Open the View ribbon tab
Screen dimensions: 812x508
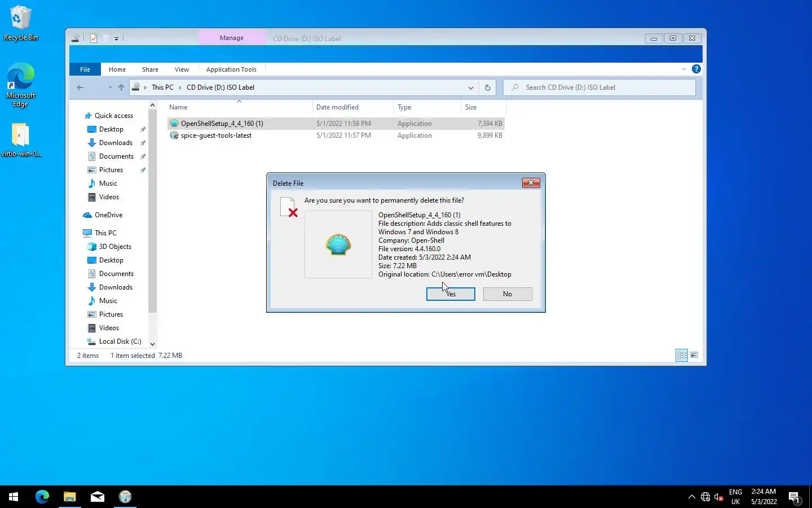pos(182,69)
